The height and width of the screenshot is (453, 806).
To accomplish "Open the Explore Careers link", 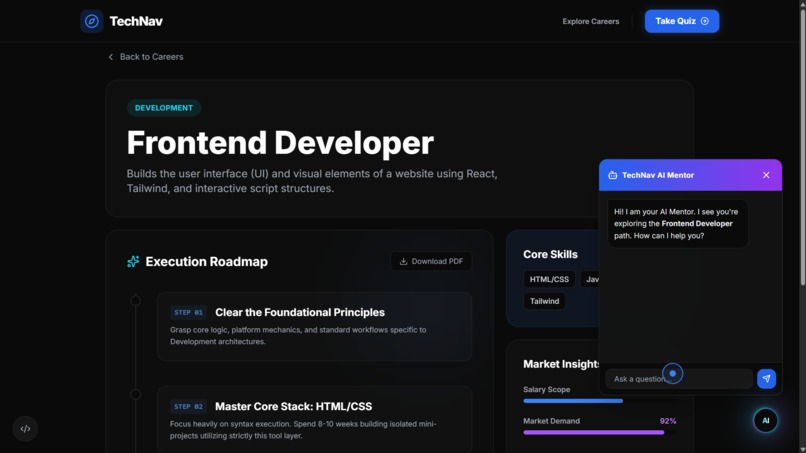I will [x=591, y=21].
